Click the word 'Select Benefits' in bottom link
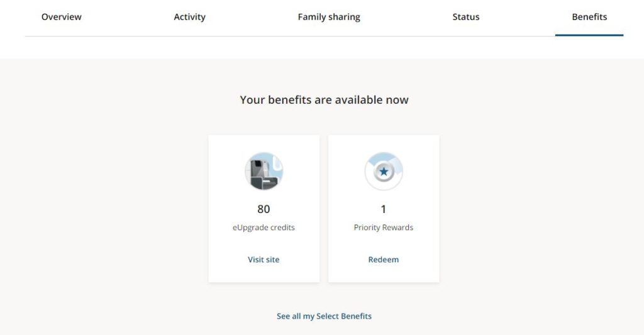 click(344, 316)
